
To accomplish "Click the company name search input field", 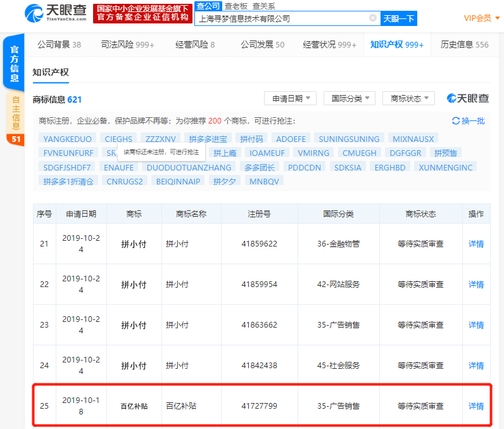I will (x=282, y=18).
